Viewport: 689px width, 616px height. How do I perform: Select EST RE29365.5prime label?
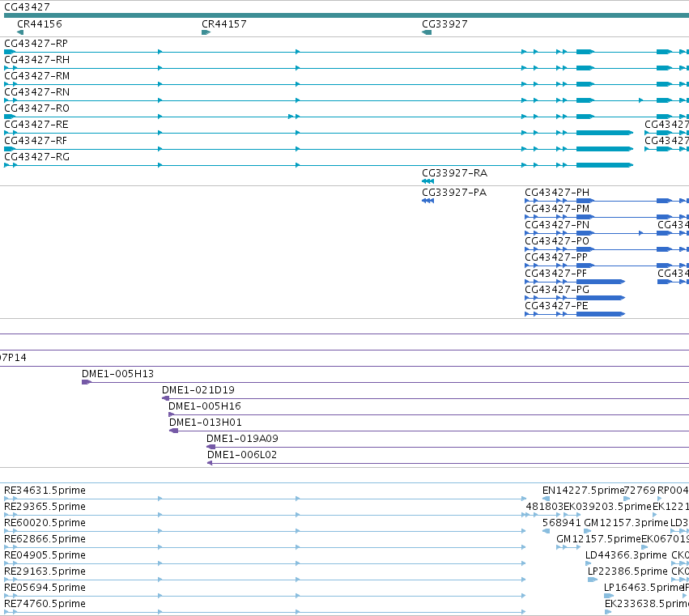(x=45, y=507)
